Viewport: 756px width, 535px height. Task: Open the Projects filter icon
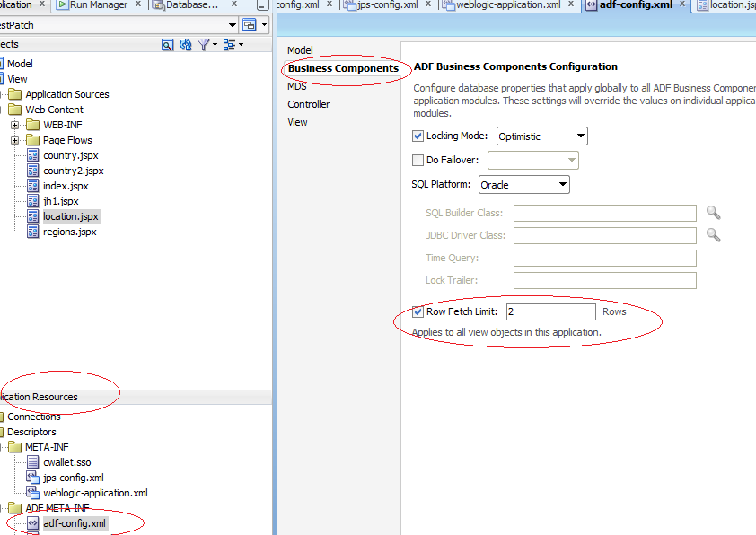point(203,44)
